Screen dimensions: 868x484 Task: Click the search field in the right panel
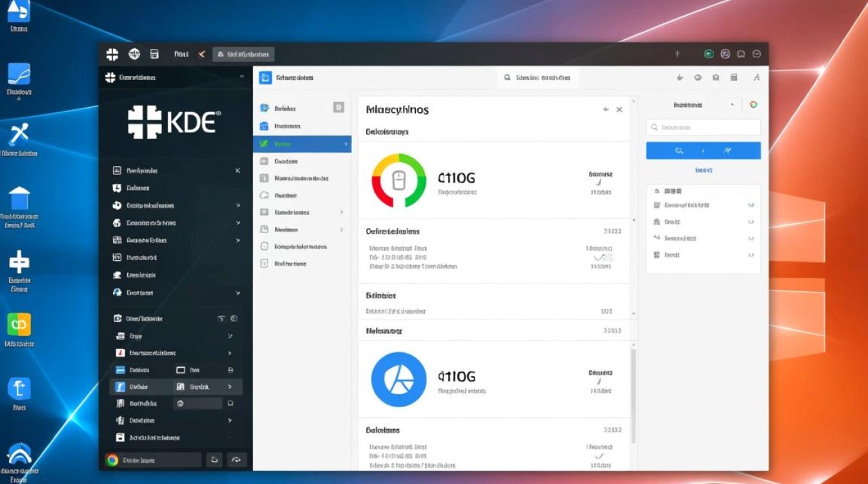(x=703, y=127)
